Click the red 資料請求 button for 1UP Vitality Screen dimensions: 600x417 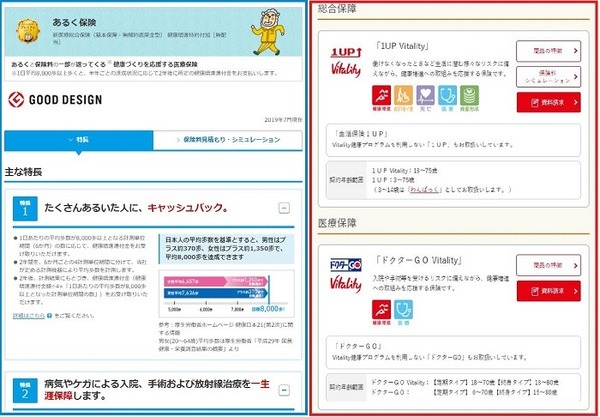[x=548, y=102]
